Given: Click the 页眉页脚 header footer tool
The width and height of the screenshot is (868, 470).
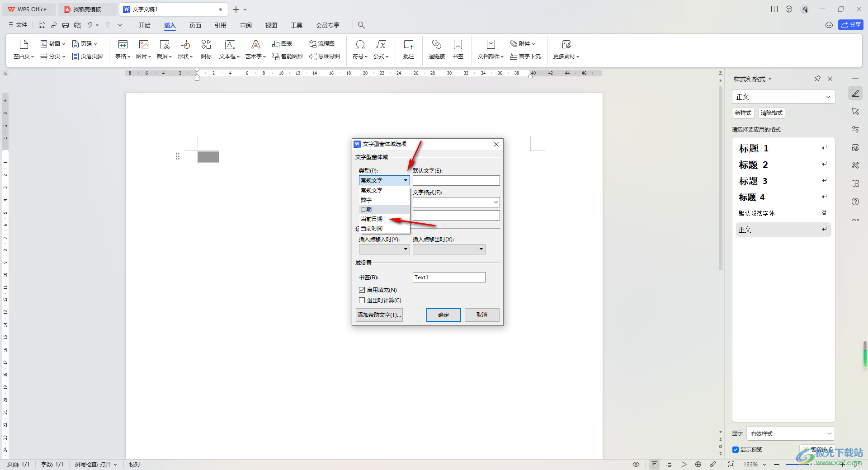Looking at the screenshot, I should (x=88, y=56).
